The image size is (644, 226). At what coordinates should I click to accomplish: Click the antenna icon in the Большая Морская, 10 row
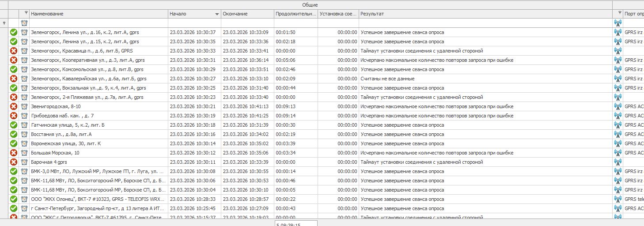click(617, 153)
